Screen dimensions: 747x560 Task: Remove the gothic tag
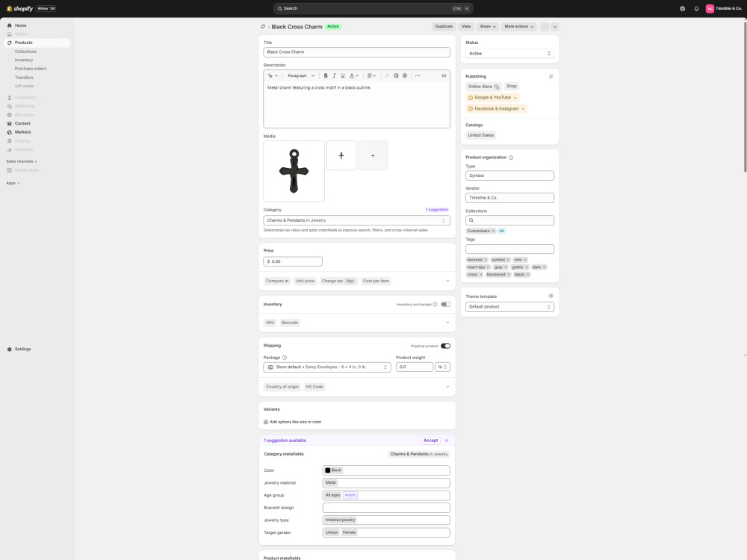[x=527, y=267]
